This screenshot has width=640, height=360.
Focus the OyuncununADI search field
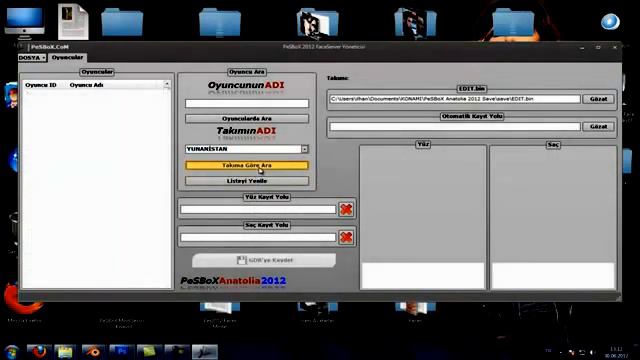tap(247, 104)
